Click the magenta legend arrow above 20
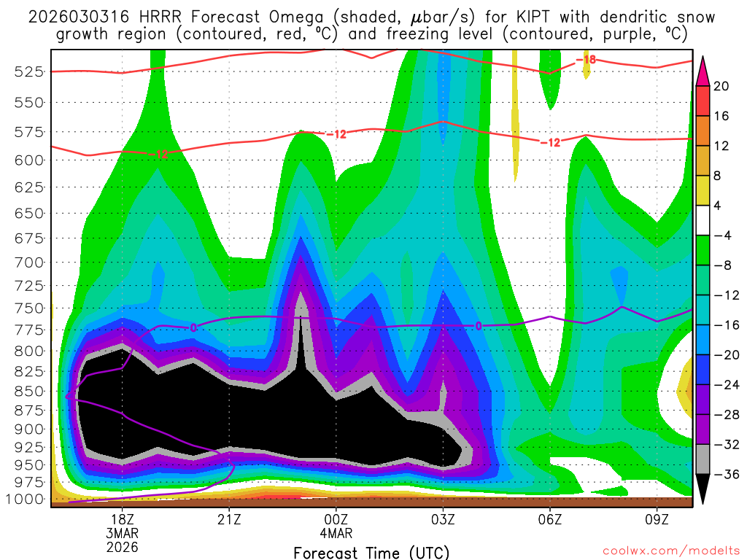 click(703, 71)
